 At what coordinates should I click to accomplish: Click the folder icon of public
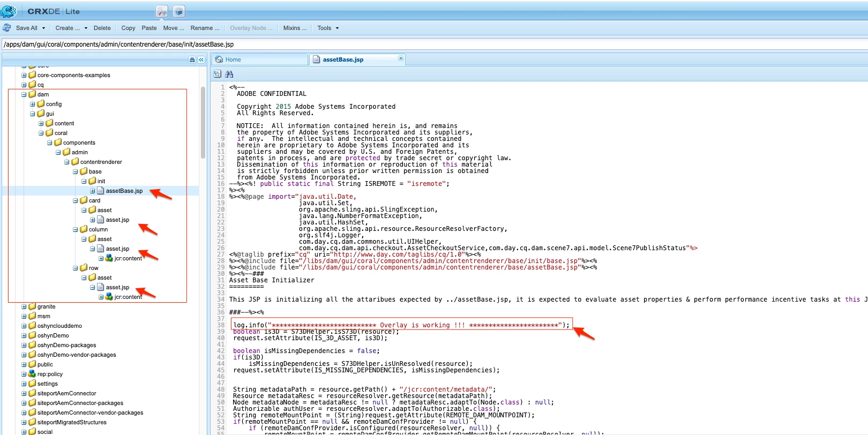tap(32, 364)
